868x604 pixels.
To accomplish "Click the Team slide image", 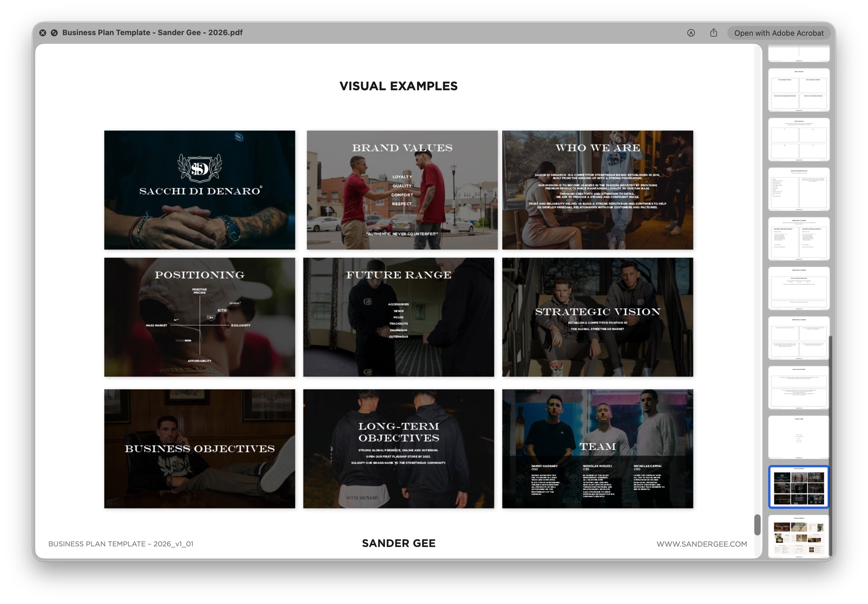I will [x=598, y=448].
